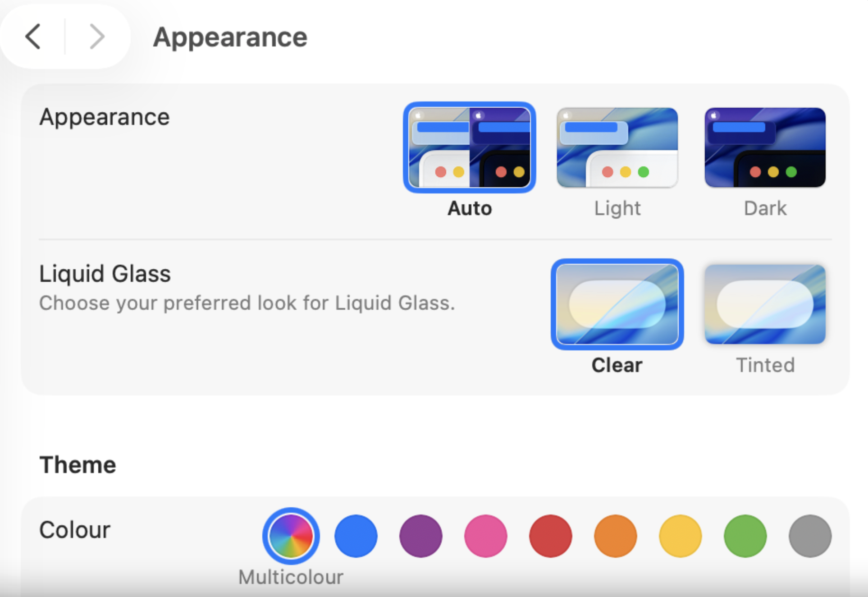Switch to the Dark appearance thumbnail

[x=765, y=147]
